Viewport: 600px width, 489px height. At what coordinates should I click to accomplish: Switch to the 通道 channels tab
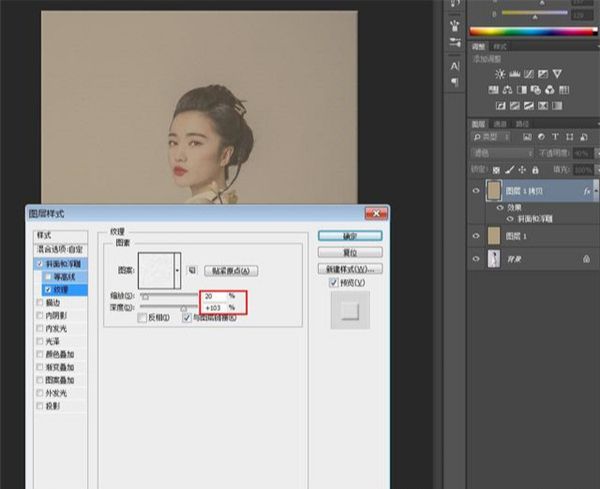point(500,124)
